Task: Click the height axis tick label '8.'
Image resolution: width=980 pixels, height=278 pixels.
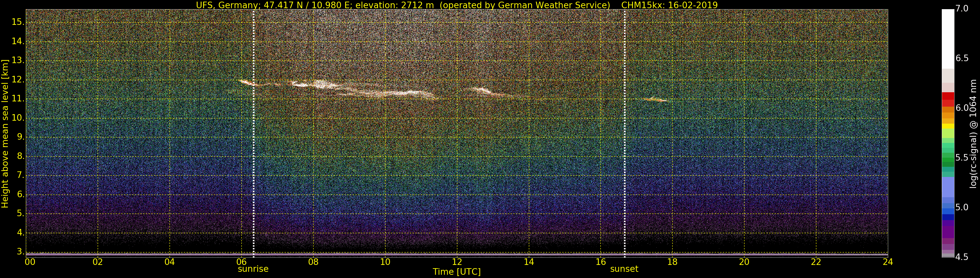Action: [x=21, y=156]
